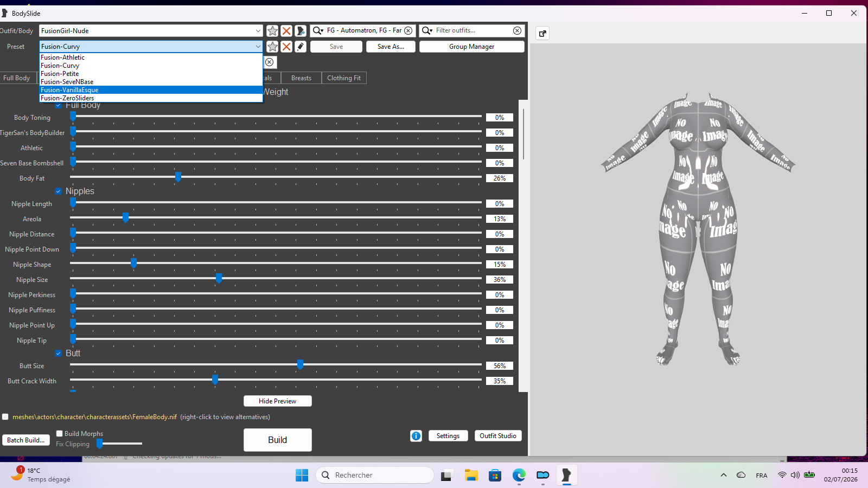Open Windows Start menu
Viewport: 868px width, 488px height.
302,476
